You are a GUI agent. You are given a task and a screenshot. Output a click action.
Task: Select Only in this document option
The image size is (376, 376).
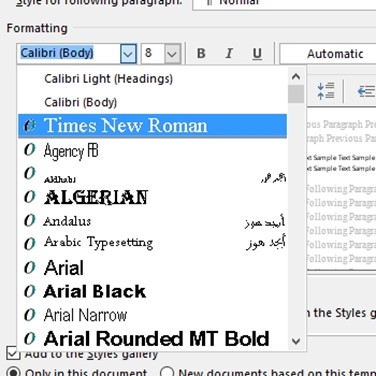pos(13,372)
